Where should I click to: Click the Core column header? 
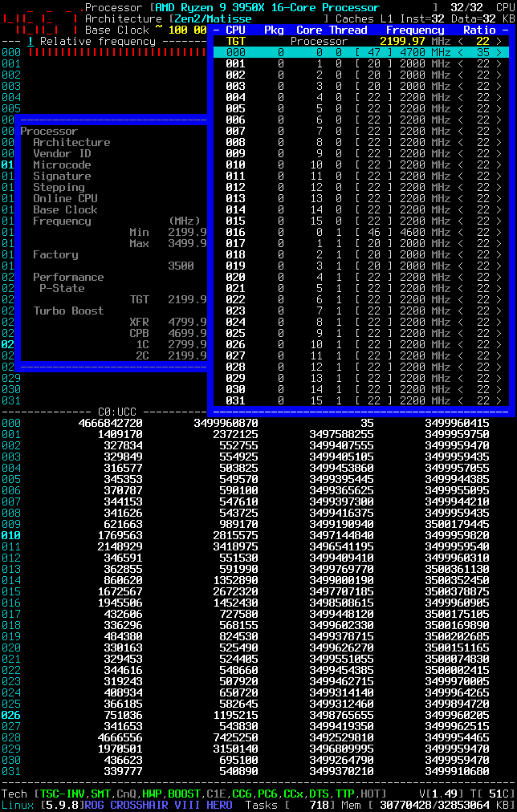[310, 30]
